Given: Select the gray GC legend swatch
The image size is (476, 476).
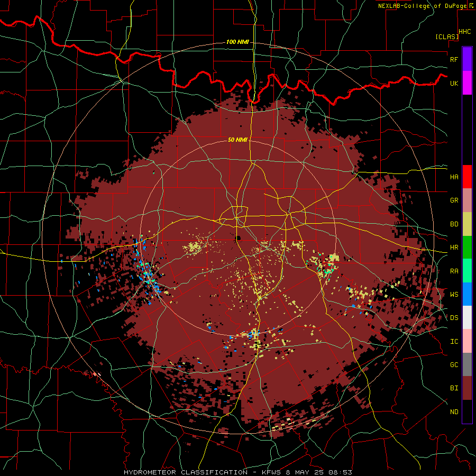Looking at the screenshot, I should [467, 364].
